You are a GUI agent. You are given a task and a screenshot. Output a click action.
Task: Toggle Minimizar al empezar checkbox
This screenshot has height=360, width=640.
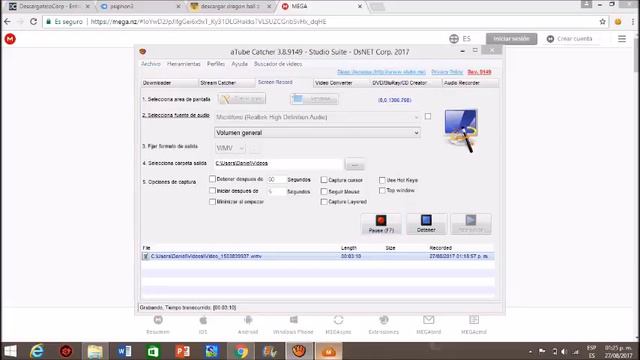tap(212, 202)
